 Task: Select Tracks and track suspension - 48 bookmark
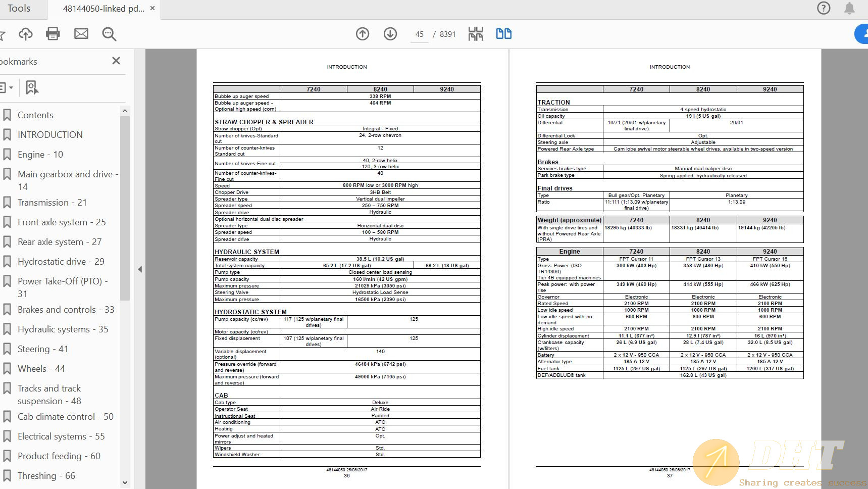pos(49,395)
